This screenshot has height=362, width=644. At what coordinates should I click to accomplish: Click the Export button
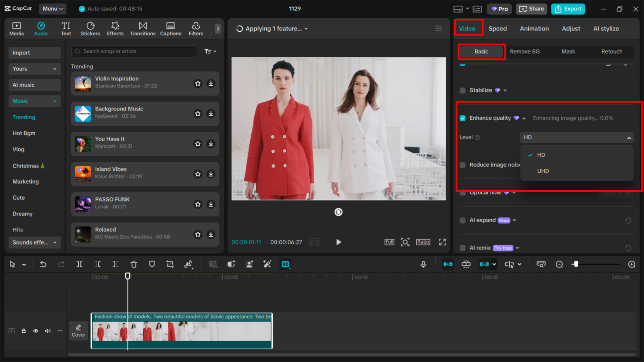568,9
